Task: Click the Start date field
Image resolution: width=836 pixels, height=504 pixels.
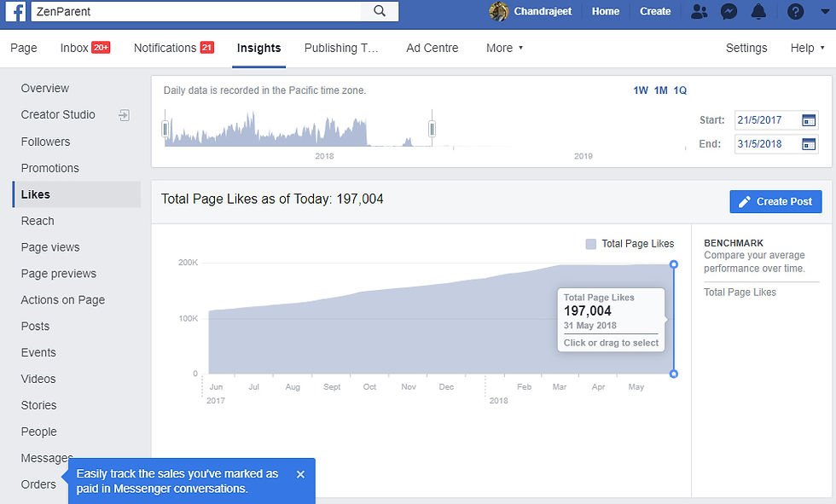Action: (776, 120)
